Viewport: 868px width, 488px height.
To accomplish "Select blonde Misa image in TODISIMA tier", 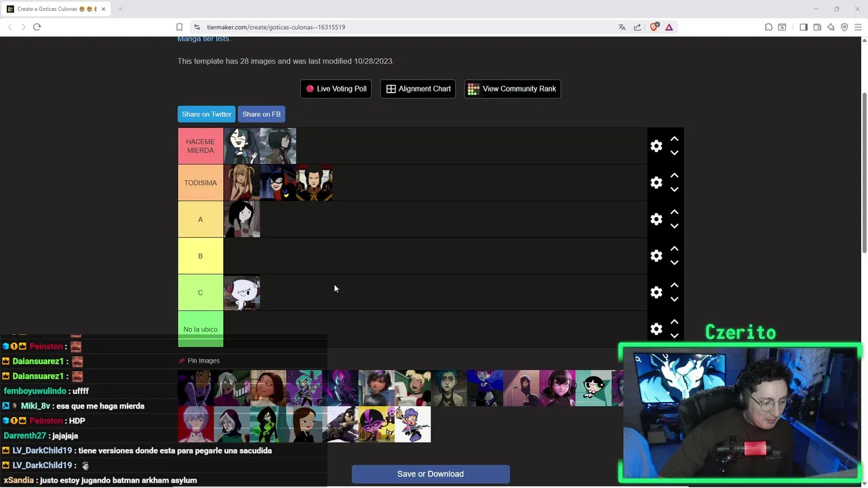I will pyautogui.click(x=241, y=182).
